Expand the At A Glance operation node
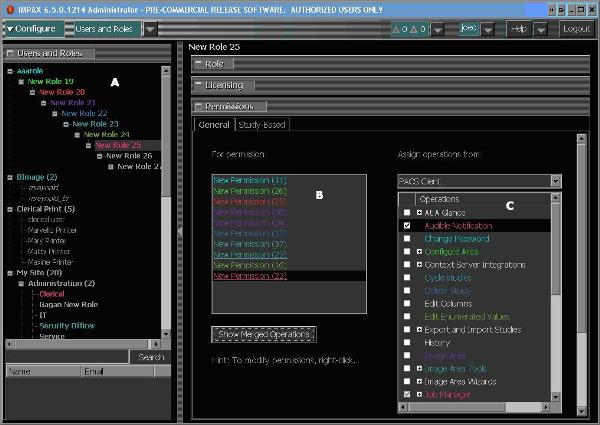The image size is (600, 425). click(420, 213)
